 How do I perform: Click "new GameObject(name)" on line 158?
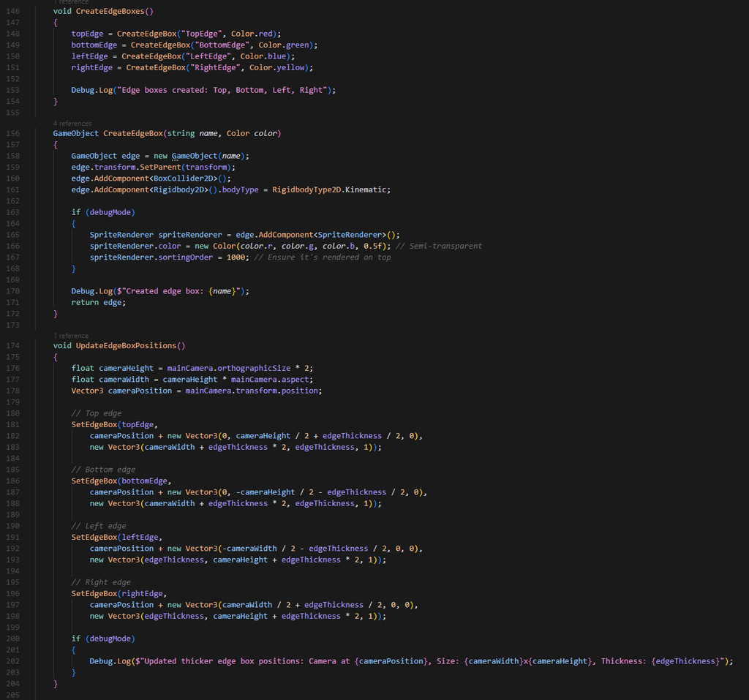(199, 156)
